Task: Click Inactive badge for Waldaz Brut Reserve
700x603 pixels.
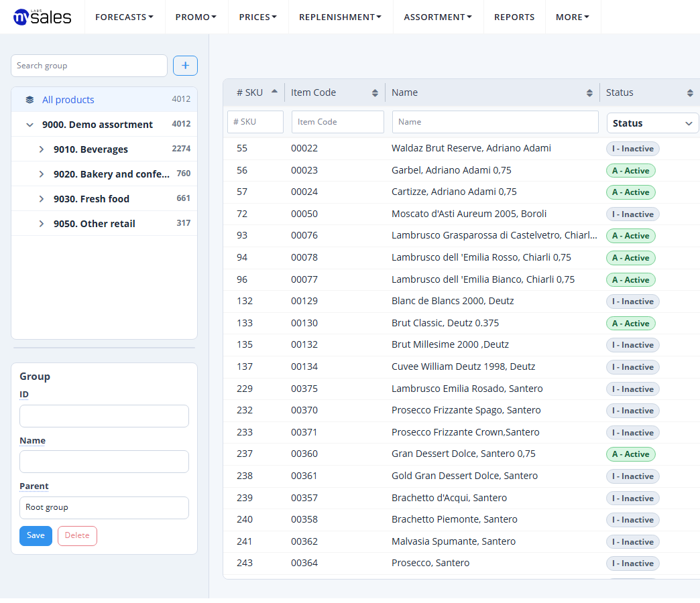Action: [632, 149]
